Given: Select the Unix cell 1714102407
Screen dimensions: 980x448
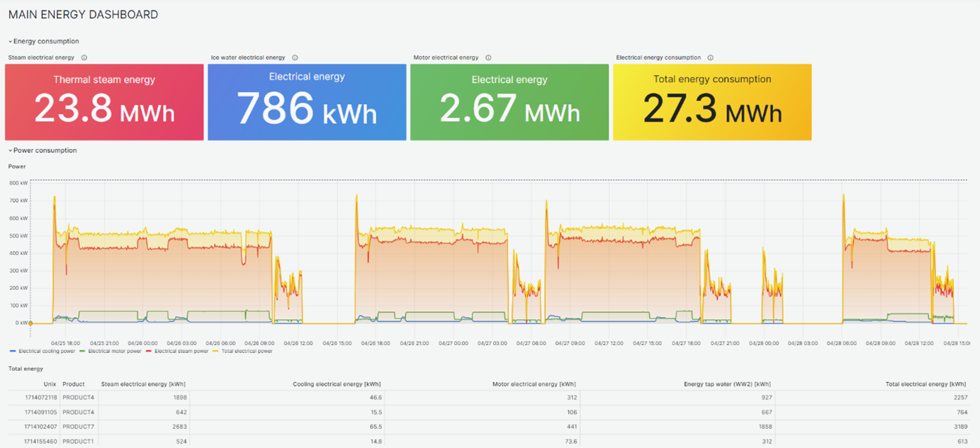Looking at the screenshot, I should click(x=41, y=427).
